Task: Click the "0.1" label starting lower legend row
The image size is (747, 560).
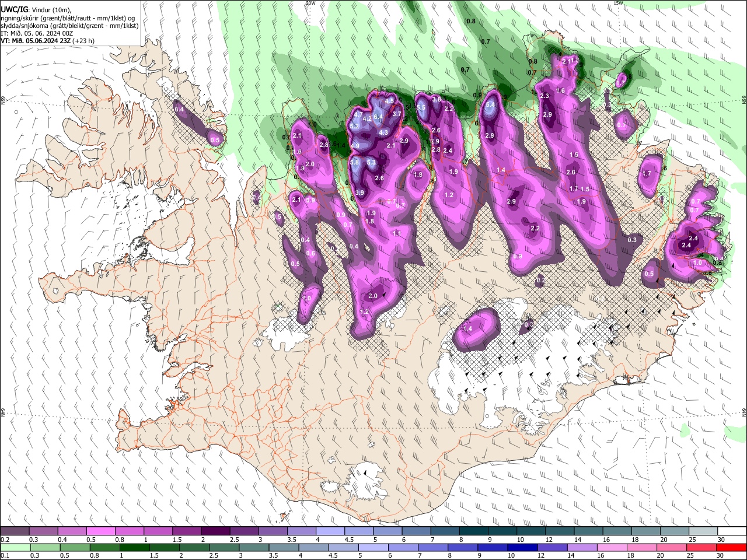Action: click(x=5, y=556)
